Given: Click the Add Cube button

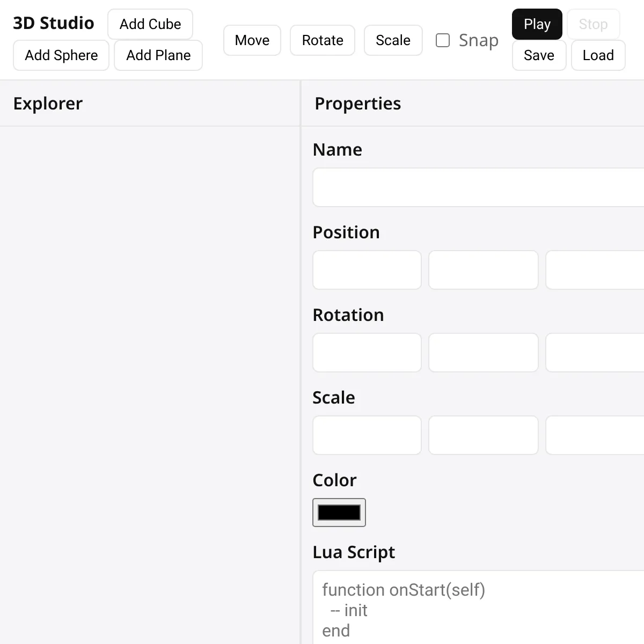Looking at the screenshot, I should click(150, 24).
